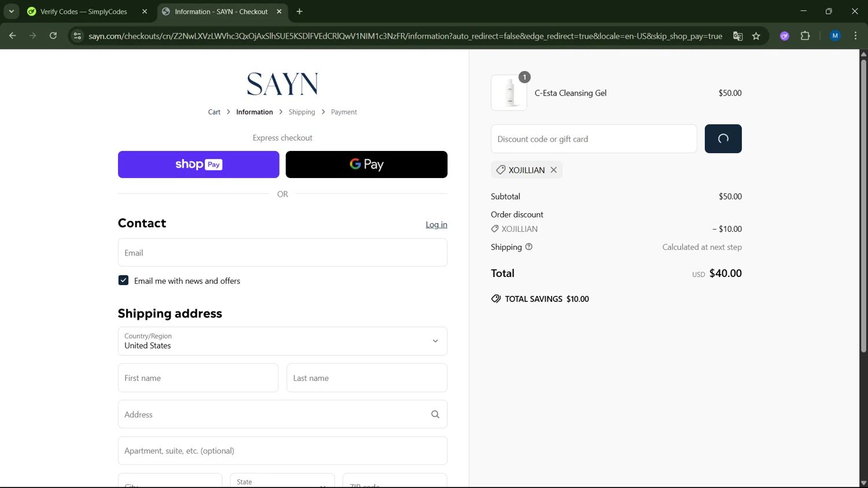Open Chrome three-dot menu
This screenshot has height=488, width=868.
click(x=856, y=36)
